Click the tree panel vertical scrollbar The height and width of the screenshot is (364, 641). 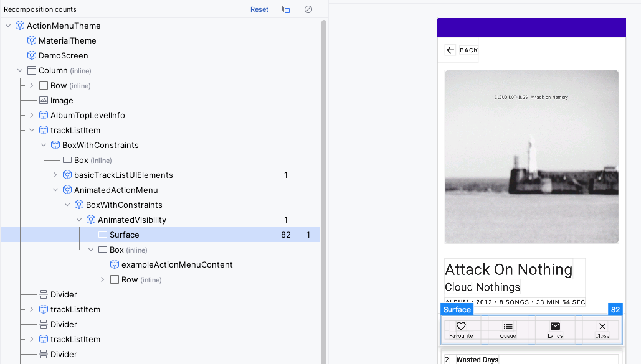tap(324, 192)
